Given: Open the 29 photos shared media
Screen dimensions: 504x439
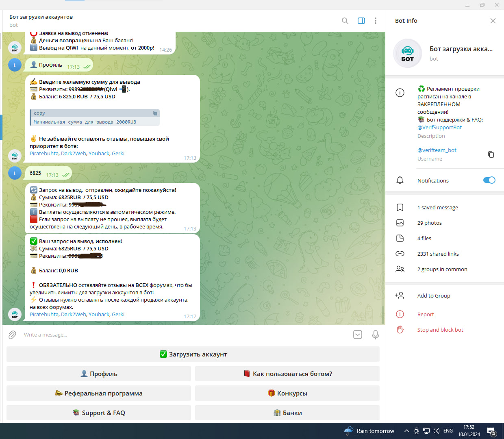Looking at the screenshot, I should click(x=429, y=223).
